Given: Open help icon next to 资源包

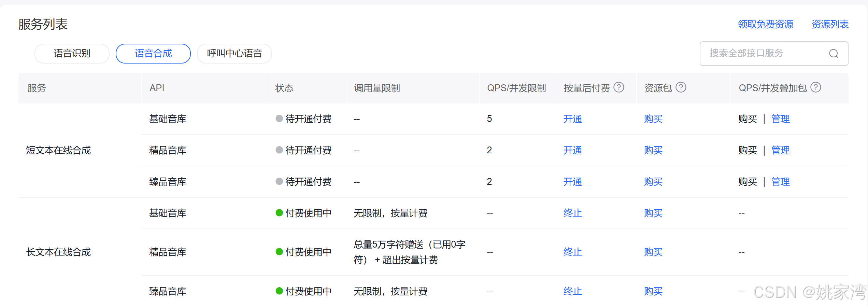Looking at the screenshot, I should pos(681,87).
